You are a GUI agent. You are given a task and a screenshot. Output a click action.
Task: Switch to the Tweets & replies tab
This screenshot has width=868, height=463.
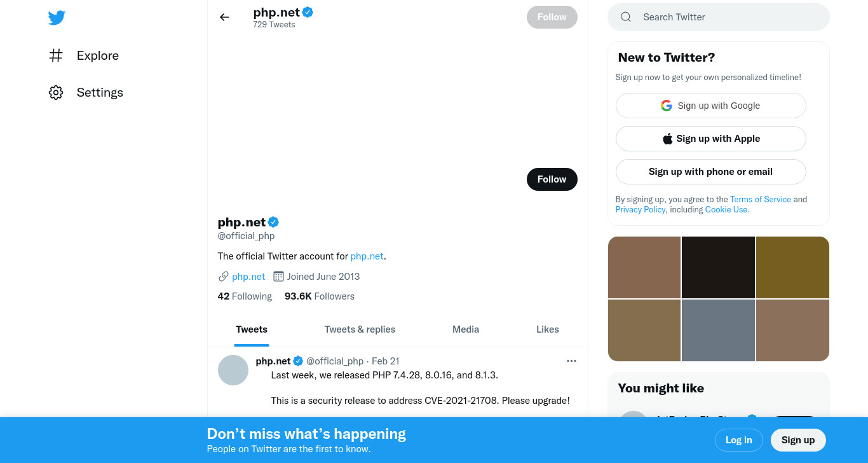click(360, 329)
